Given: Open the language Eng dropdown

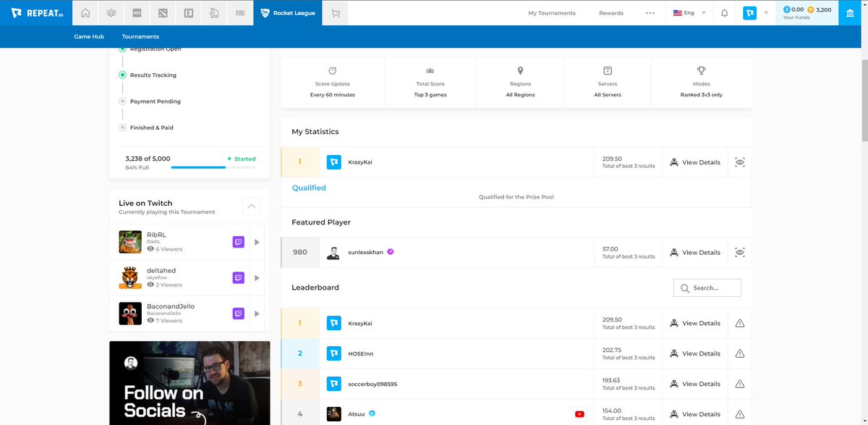Looking at the screenshot, I should (689, 13).
